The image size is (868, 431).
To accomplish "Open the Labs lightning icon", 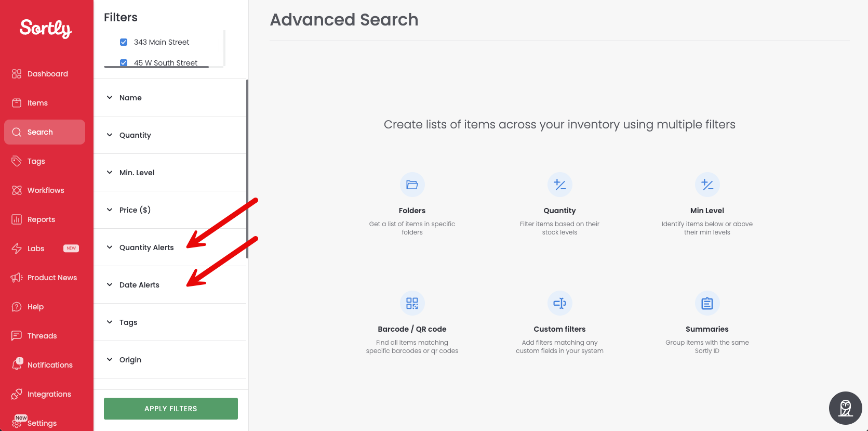I will (x=17, y=249).
